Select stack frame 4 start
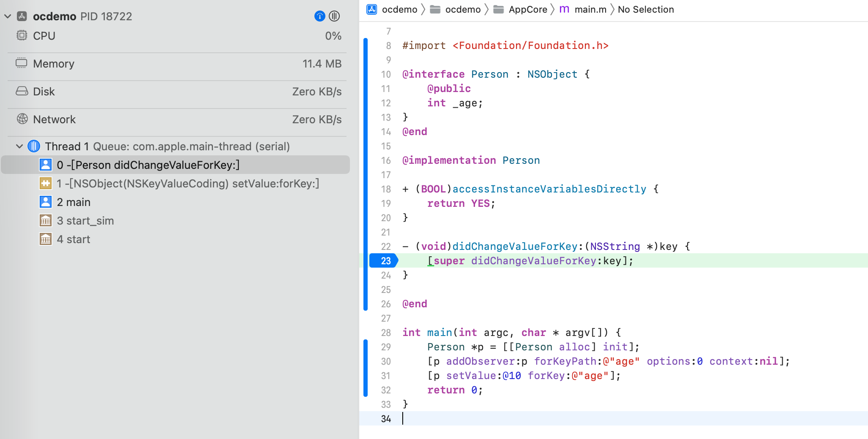Viewport: 868px width, 439px height. point(175,239)
